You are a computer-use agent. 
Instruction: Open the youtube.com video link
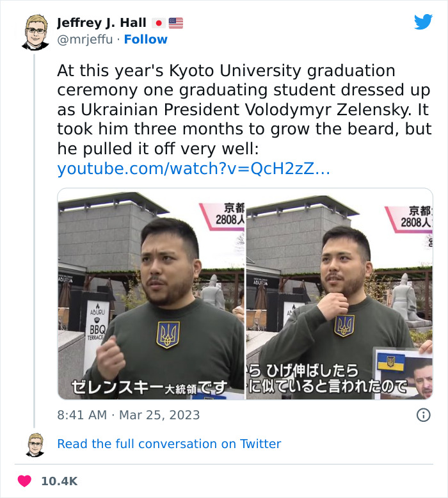coord(193,168)
